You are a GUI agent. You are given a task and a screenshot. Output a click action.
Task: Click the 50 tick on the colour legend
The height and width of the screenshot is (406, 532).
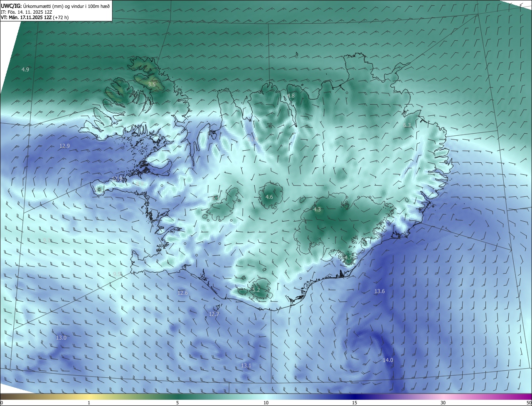(x=529, y=403)
